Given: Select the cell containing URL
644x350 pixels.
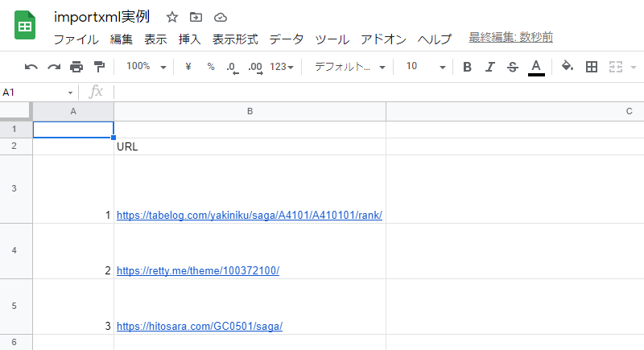Looking at the screenshot, I should click(x=250, y=146).
